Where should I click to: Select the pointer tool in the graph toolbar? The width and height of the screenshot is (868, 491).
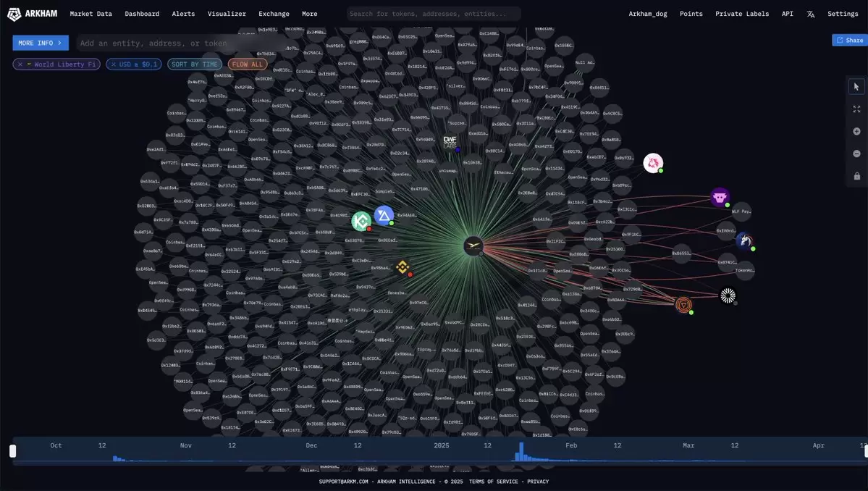click(856, 87)
